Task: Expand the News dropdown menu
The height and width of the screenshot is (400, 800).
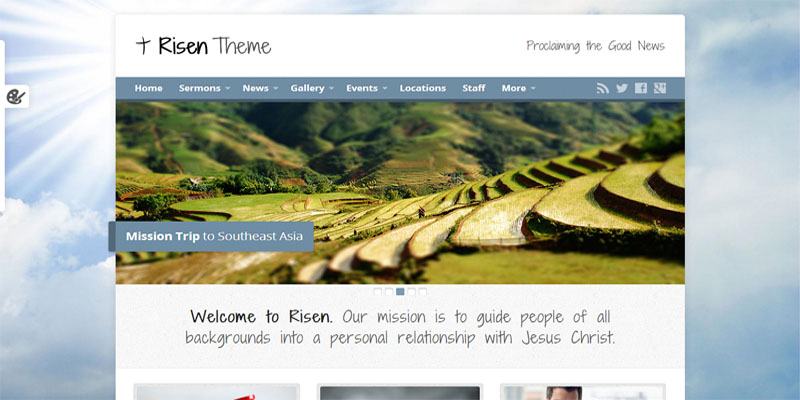Action: [x=260, y=88]
